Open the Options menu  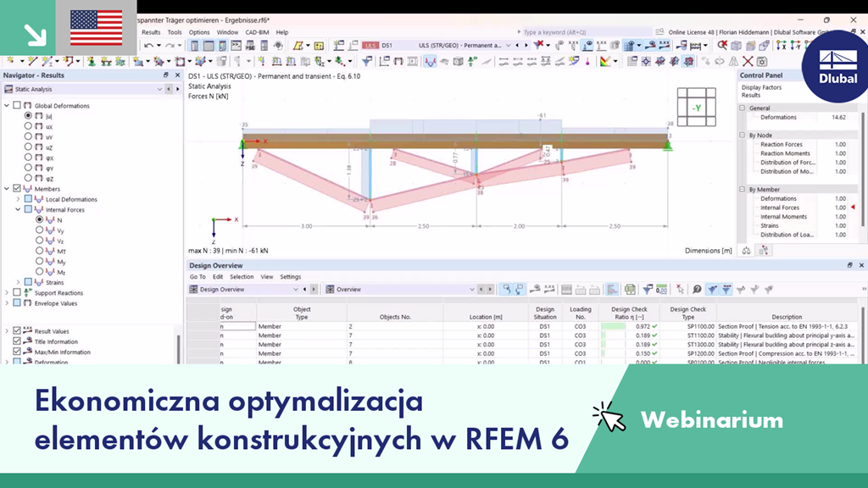(x=198, y=32)
